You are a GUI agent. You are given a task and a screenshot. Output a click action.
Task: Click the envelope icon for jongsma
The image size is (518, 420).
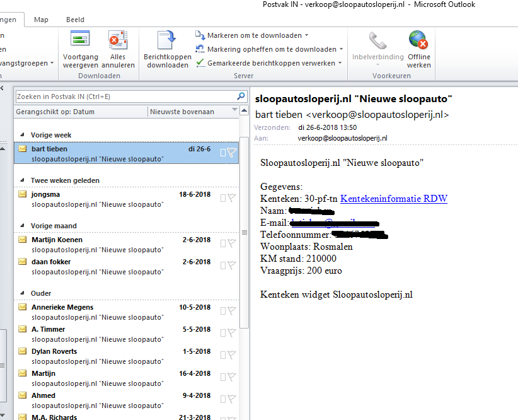pyautogui.click(x=23, y=194)
